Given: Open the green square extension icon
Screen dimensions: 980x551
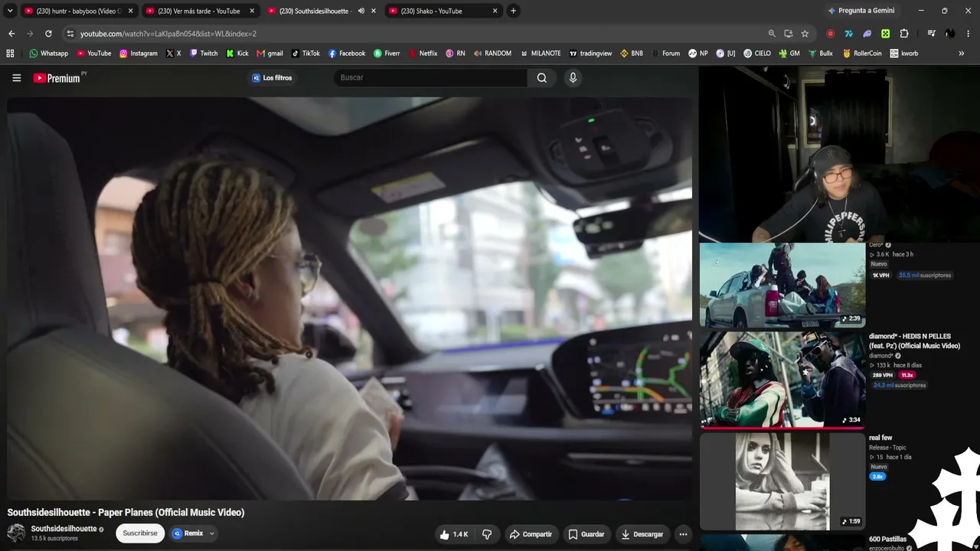Looking at the screenshot, I should 885,34.
